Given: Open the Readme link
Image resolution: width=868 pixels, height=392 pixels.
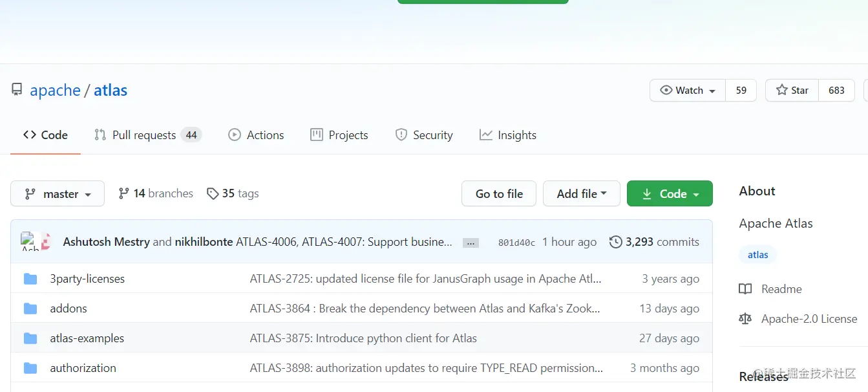Looking at the screenshot, I should click(781, 289).
